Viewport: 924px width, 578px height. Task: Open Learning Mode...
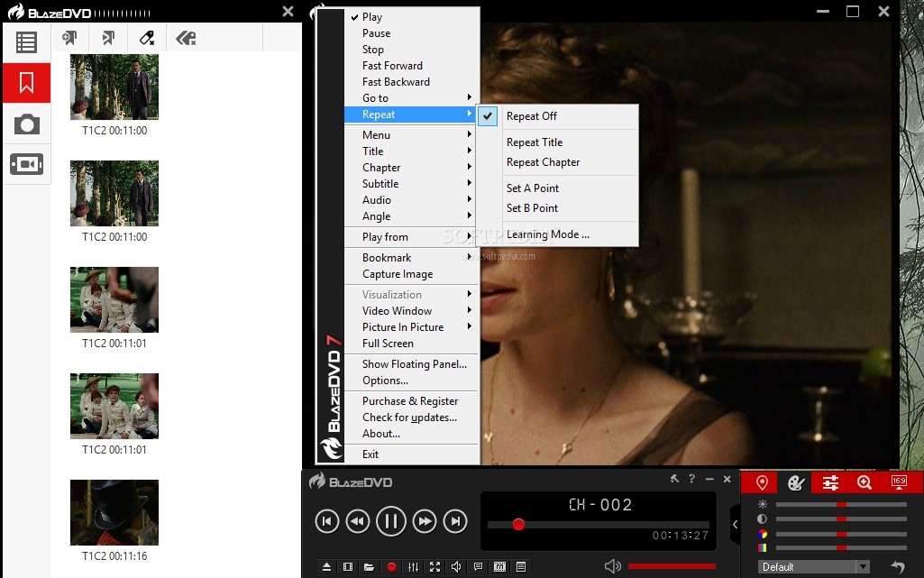(557, 234)
